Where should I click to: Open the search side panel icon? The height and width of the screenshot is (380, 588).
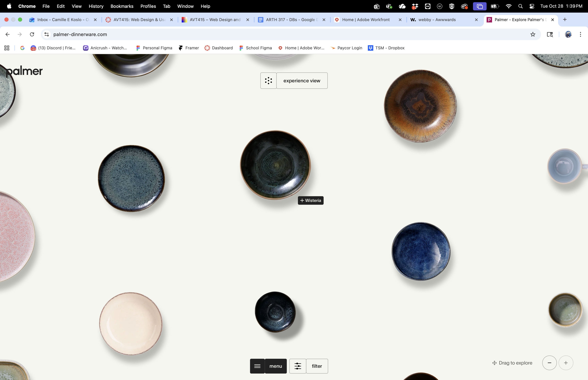(550, 34)
